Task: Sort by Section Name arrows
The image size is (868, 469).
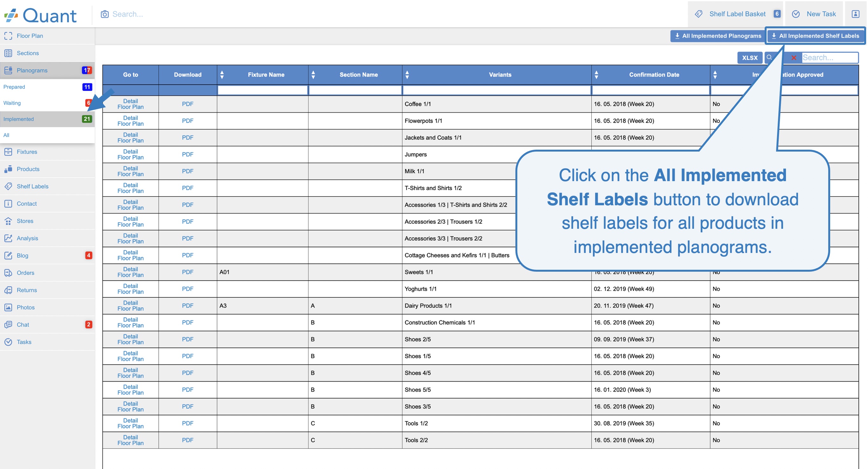Action: (313, 74)
